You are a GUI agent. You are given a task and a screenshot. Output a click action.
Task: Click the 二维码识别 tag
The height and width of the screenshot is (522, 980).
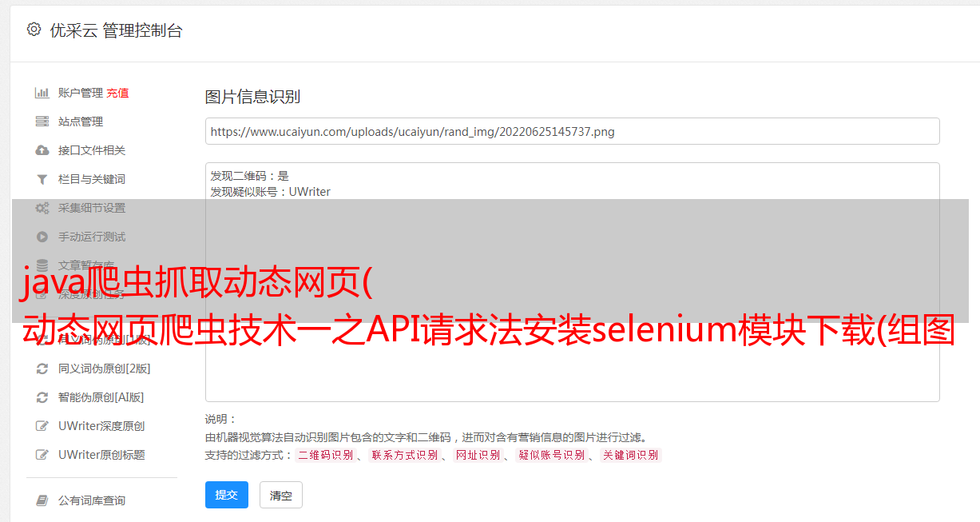(325, 455)
